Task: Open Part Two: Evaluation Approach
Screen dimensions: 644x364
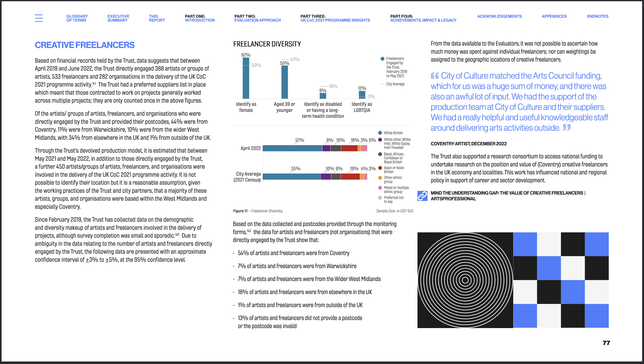Action: coord(257,18)
